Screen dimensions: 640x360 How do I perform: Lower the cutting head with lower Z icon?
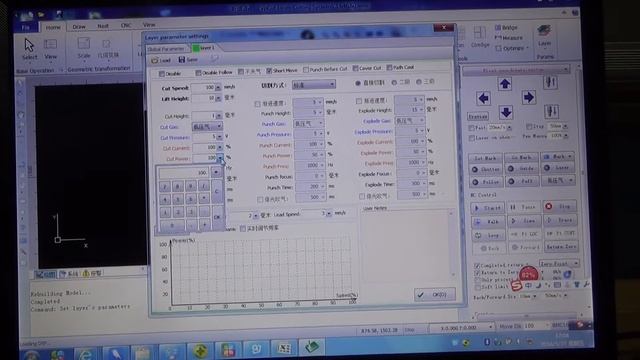[x=551, y=111]
